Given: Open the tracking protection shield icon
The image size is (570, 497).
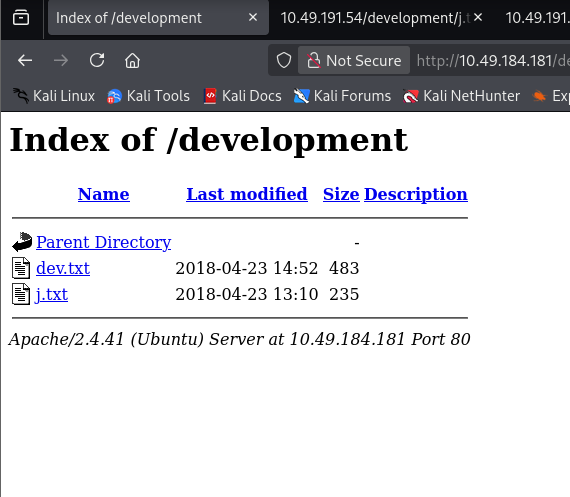Looking at the screenshot, I should 284,60.
